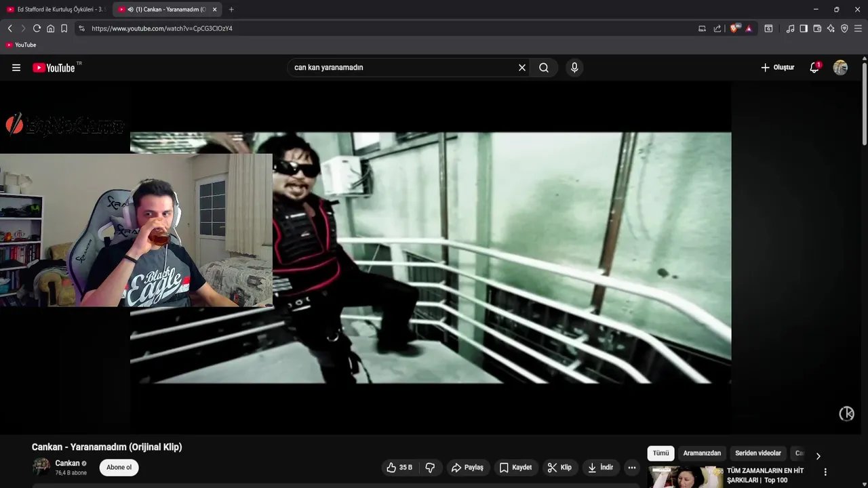Clear the search query with X
The image size is (868, 488).
tap(522, 68)
